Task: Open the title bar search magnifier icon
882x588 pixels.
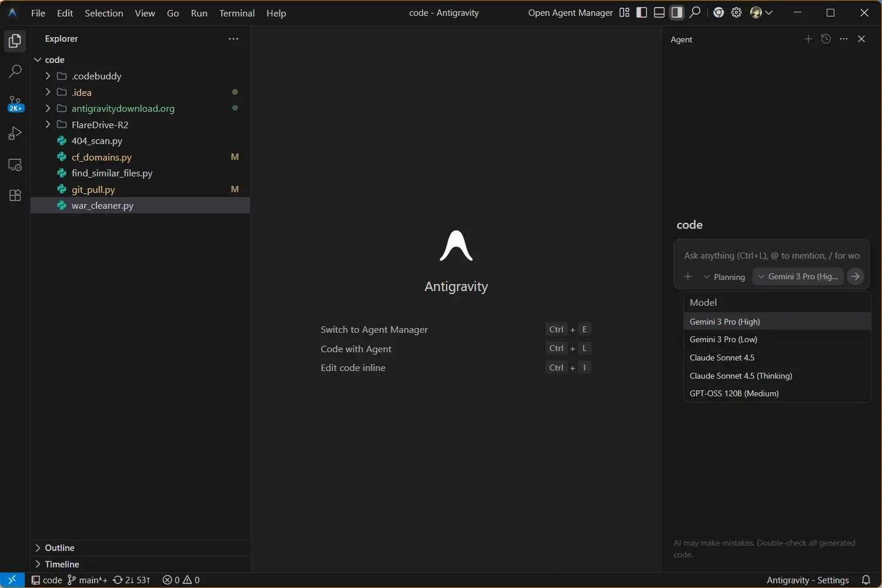Action: point(695,12)
